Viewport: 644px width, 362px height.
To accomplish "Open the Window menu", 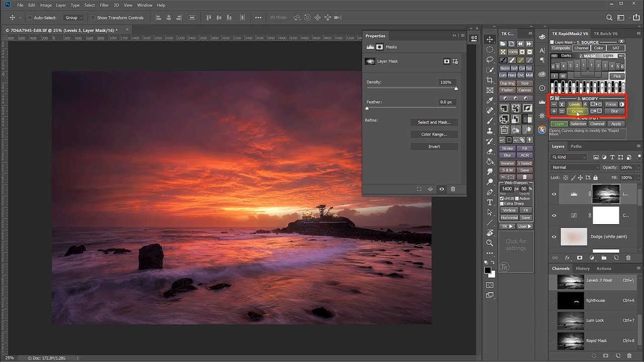I will [144, 5].
